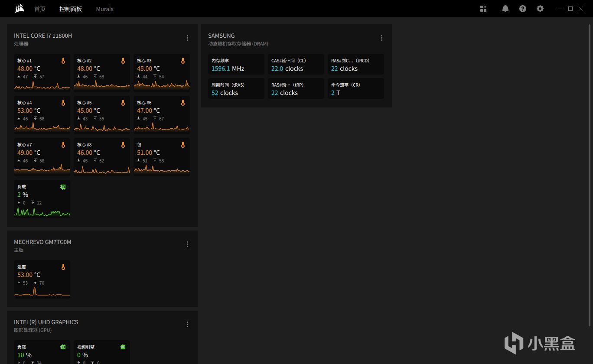The width and height of the screenshot is (593, 364).
Task: Open the help question mark icon
Action: (523, 9)
